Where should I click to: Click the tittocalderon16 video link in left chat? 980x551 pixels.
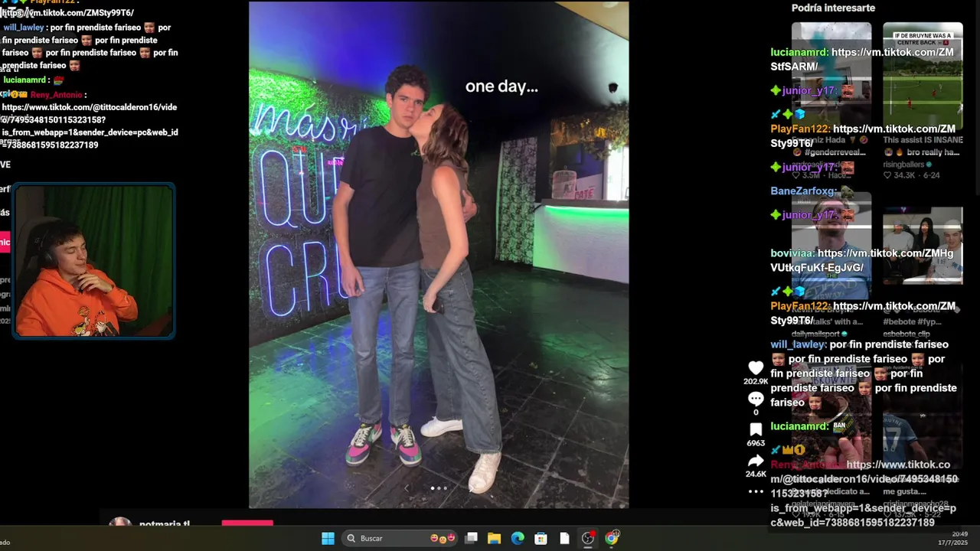(x=90, y=126)
